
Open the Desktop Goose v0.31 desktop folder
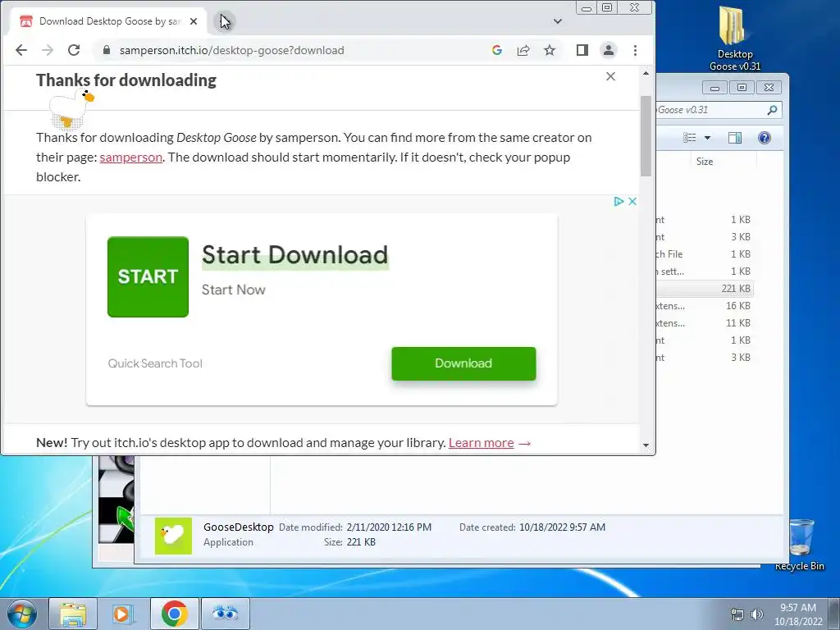735,39
